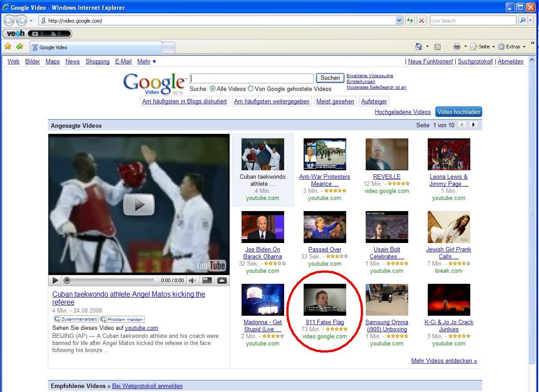The image size is (539, 392).
Task: Click the Zusammenarbeit button
Action: coord(75,319)
